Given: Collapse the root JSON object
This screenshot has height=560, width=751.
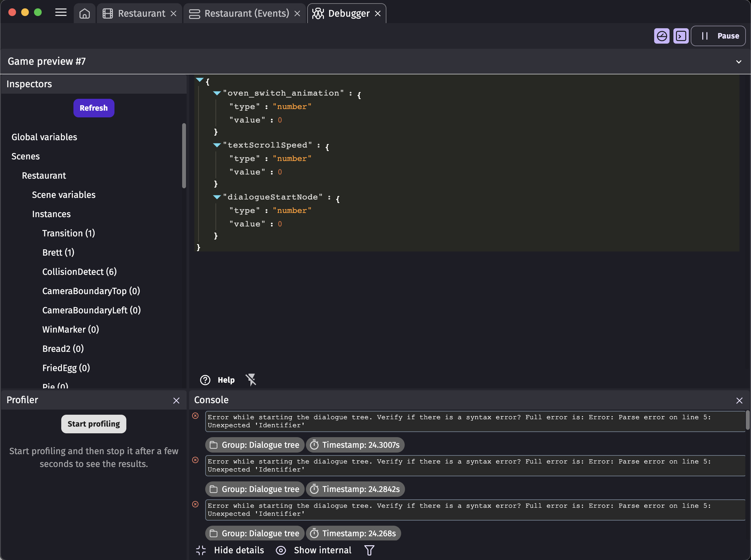Looking at the screenshot, I should (199, 80).
